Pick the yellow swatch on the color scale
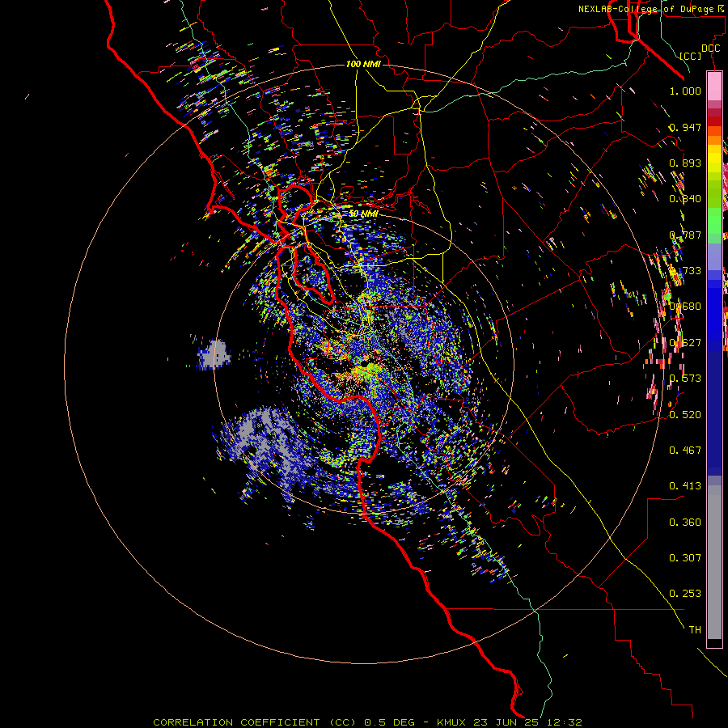Screen dimensions: 728x728 point(714,159)
